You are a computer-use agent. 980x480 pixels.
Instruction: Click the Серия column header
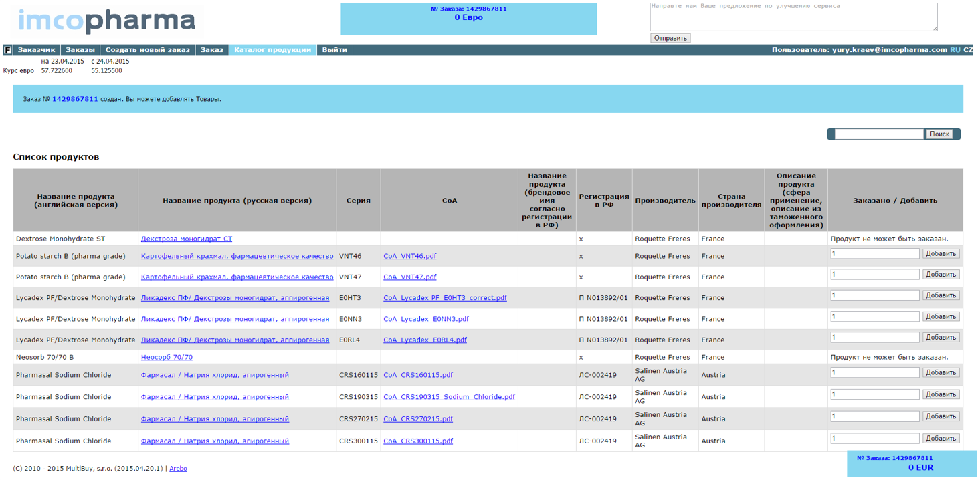pyautogui.click(x=359, y=201)
